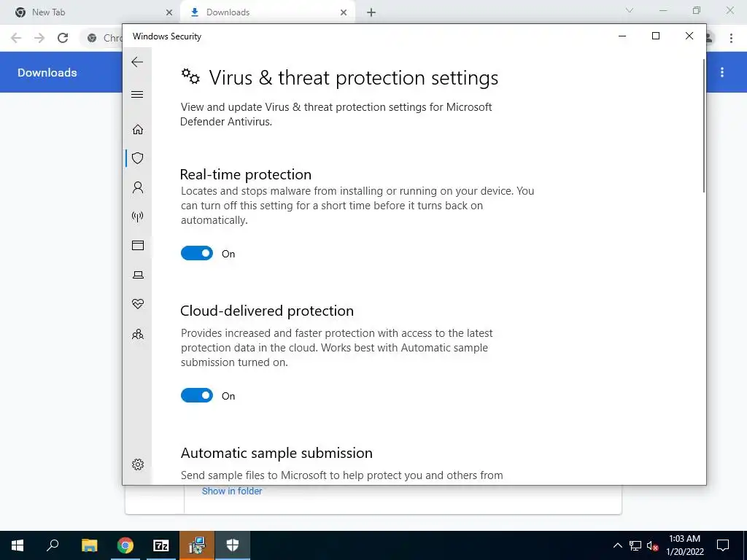747x560 pixels.
Task: Open File Explorer from taskbar
Action: (89, 545)
